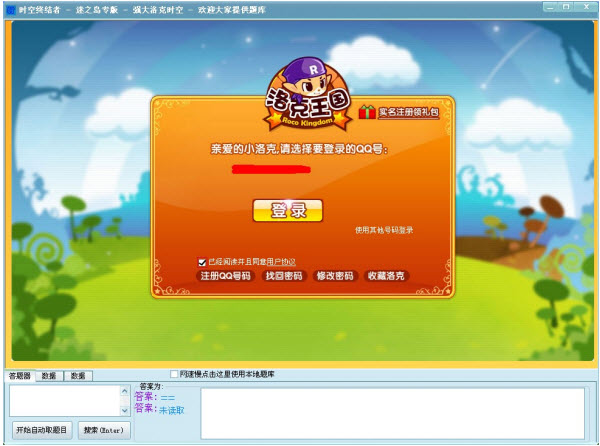Click the large answer results text area
600x446 pixels.
point(393,413)
